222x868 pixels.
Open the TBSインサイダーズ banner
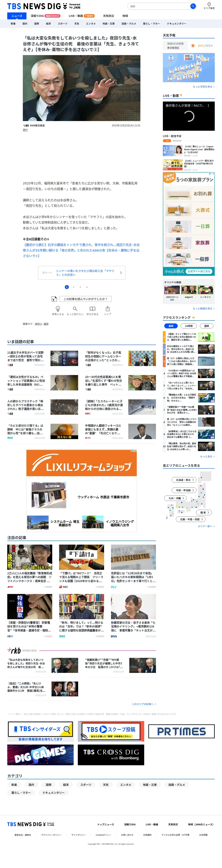(x=40, y=731)
